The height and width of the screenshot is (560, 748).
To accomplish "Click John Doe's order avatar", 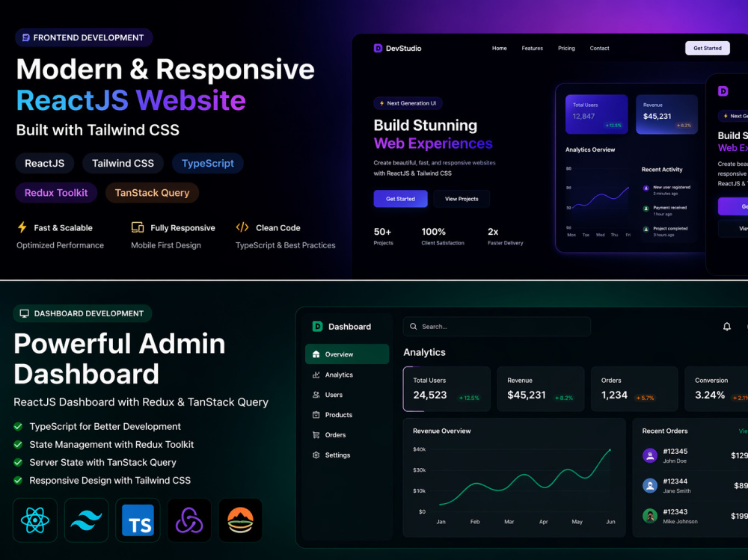I will pos(650,455).
